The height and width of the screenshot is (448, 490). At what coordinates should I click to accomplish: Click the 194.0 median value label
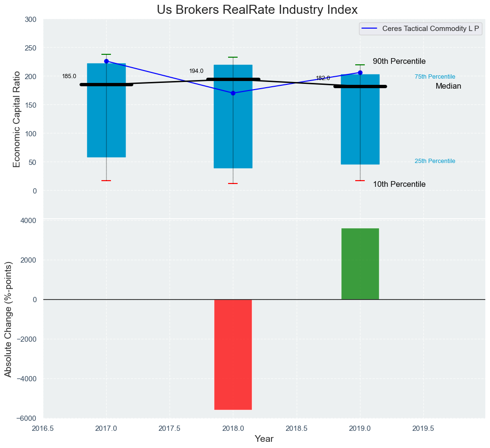click(196, 71)
